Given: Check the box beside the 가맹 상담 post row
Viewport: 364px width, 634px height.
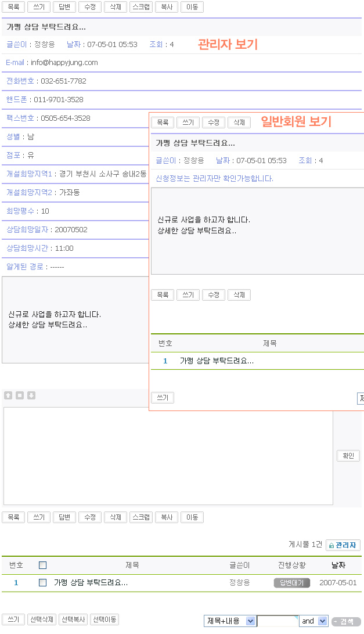Looking at the screenshot, I should coord(42,583).
